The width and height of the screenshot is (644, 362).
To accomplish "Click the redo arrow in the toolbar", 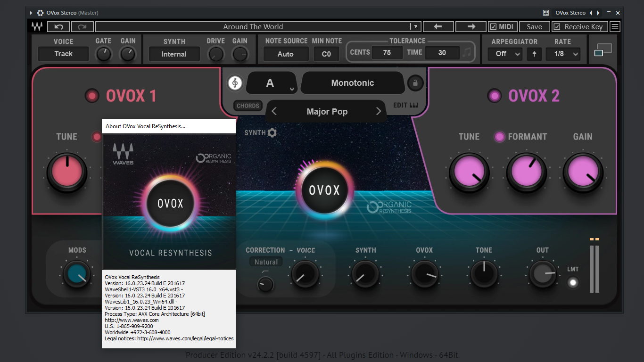I will pyautogui.click(x=82, y=27).
